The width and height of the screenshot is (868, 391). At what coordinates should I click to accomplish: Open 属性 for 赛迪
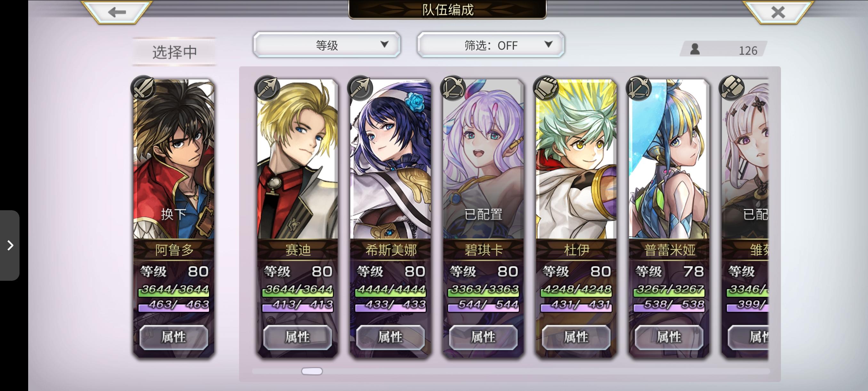(297, 337)
